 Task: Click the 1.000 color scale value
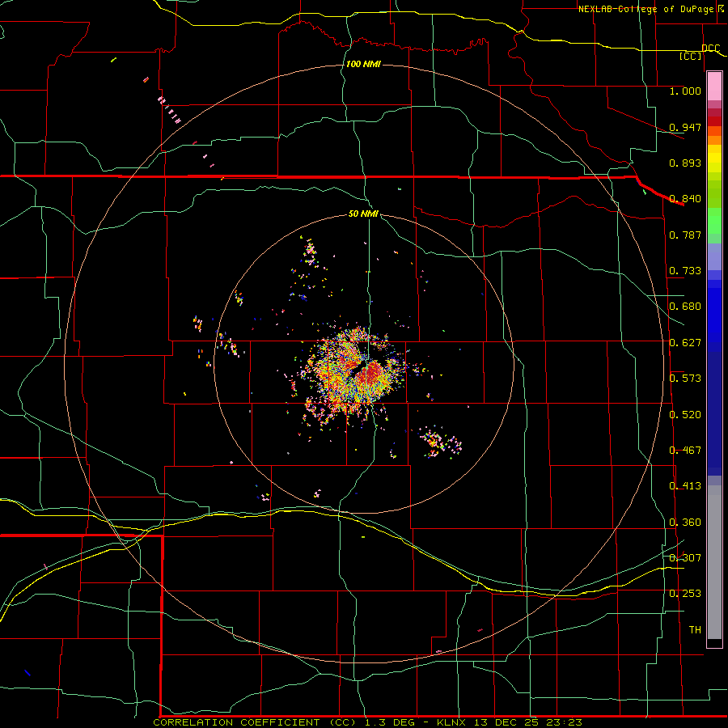[x=685, y=91]
